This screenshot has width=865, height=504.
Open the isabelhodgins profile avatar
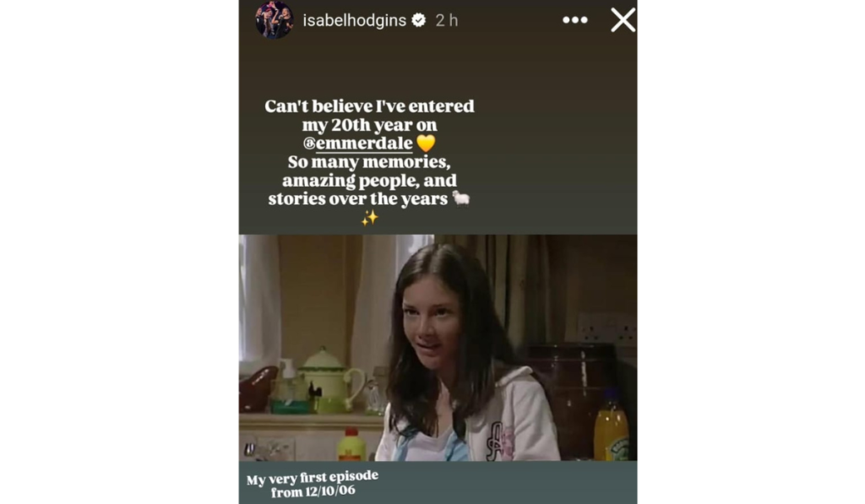(275, 20)
